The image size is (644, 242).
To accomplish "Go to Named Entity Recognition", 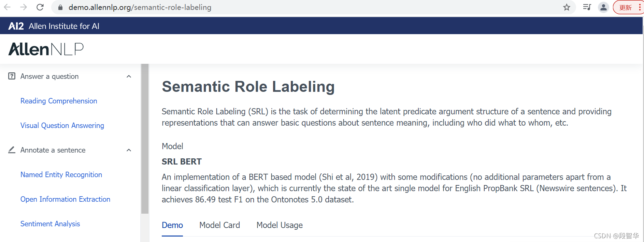I will click(x=61, y=175).
